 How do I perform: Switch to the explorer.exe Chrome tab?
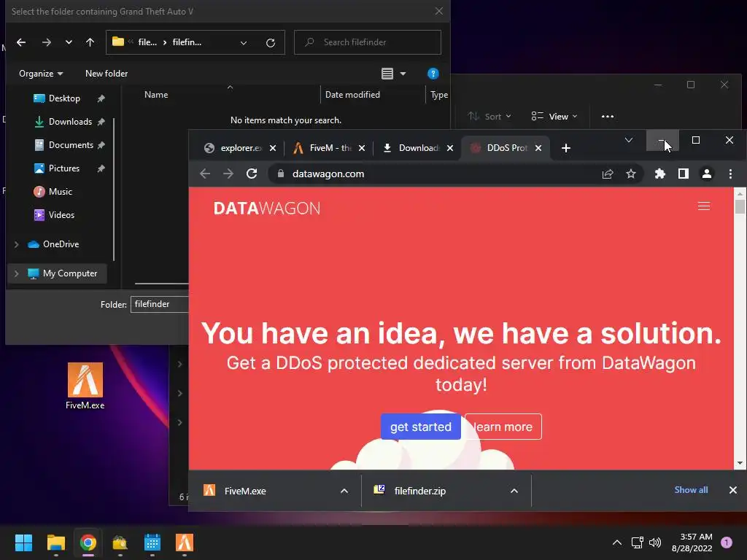click(233, 148)
